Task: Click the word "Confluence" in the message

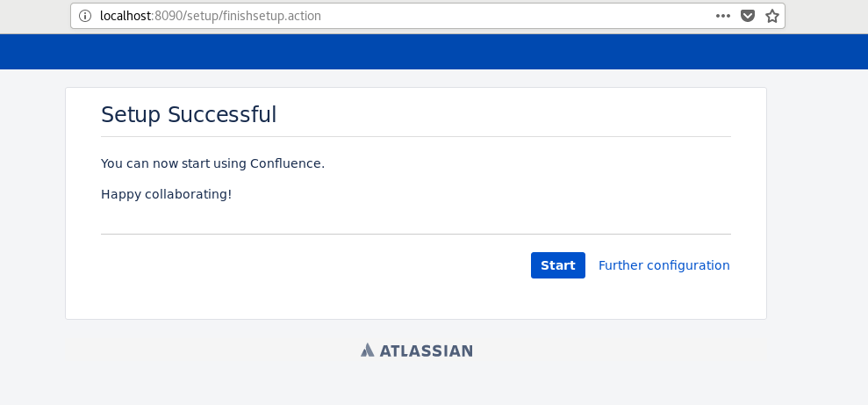Action: coord(287,163)
